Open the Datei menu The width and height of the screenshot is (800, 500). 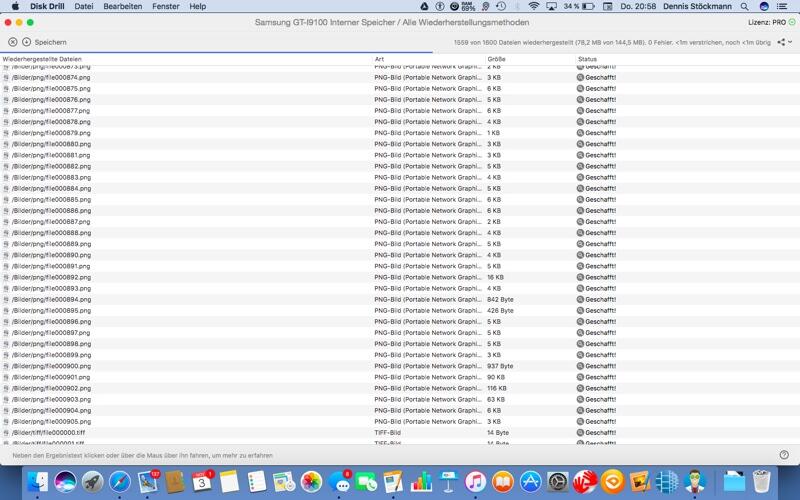(x=84, y=6)
